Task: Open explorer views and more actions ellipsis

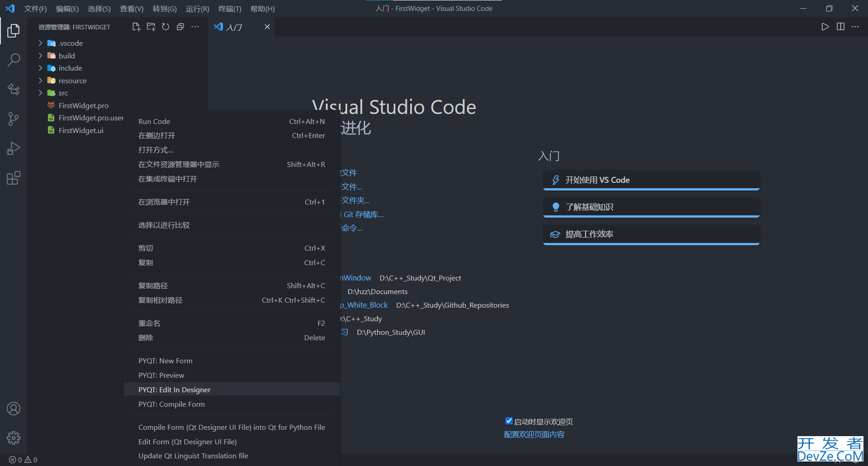Action: coord(195,27)
